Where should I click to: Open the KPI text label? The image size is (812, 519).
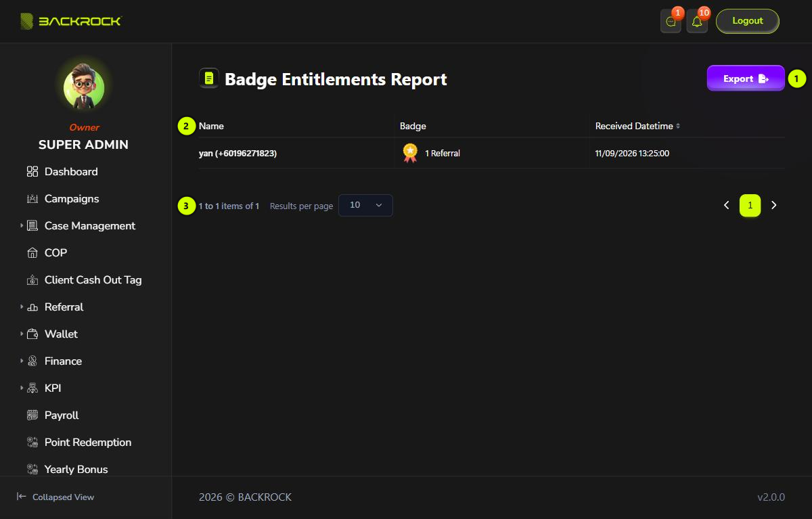pos(53,388)
